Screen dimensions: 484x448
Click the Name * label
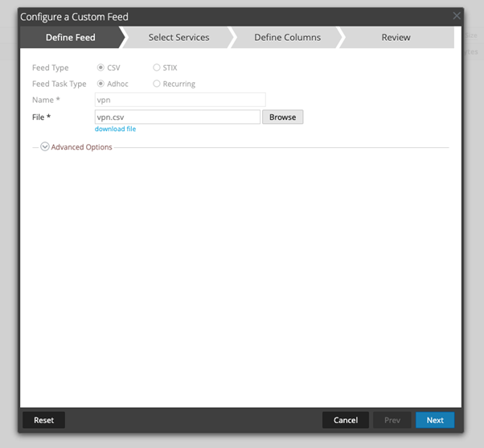[46, 100]
